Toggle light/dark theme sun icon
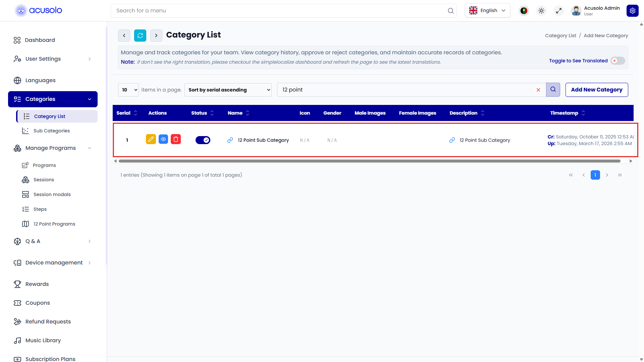Image resolution: width=644 pixels, height=362 pixels. click(x=541, y=11)
